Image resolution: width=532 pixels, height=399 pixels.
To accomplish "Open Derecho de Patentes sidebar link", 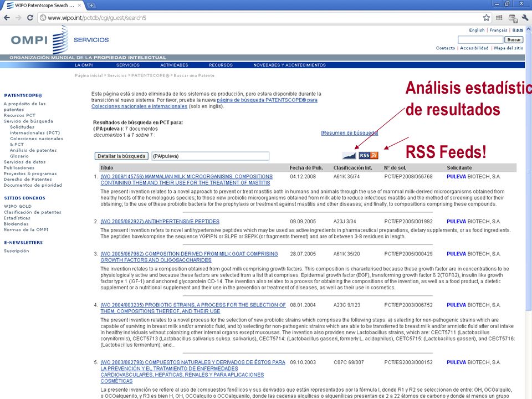I will click(28, 180).
